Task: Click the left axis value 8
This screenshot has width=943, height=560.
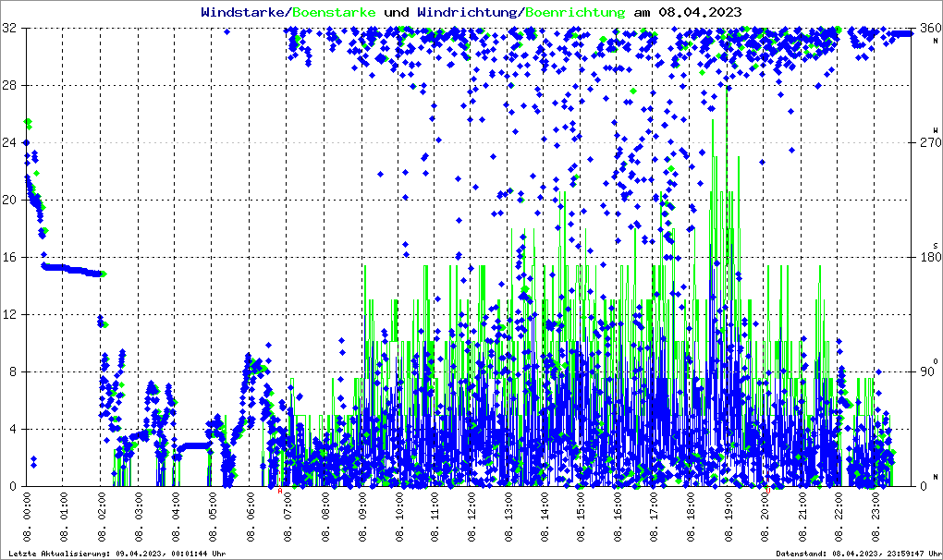Action: coord(13,371)
